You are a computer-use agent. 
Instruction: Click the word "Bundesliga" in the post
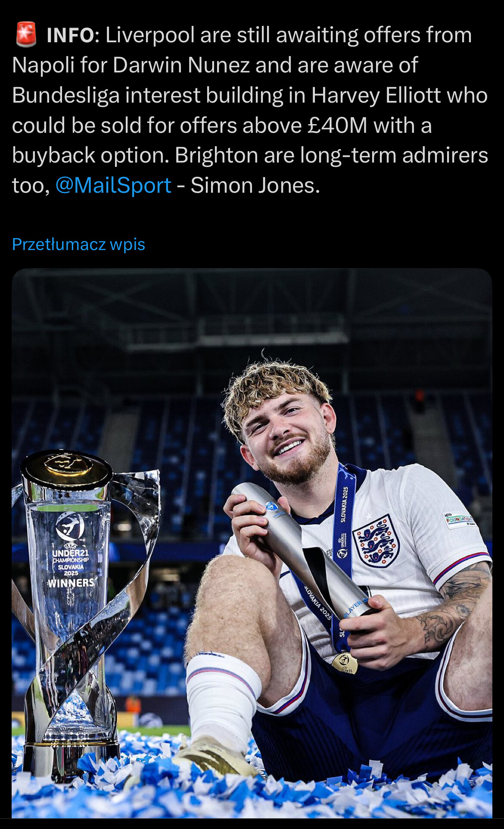coord(65,96)
